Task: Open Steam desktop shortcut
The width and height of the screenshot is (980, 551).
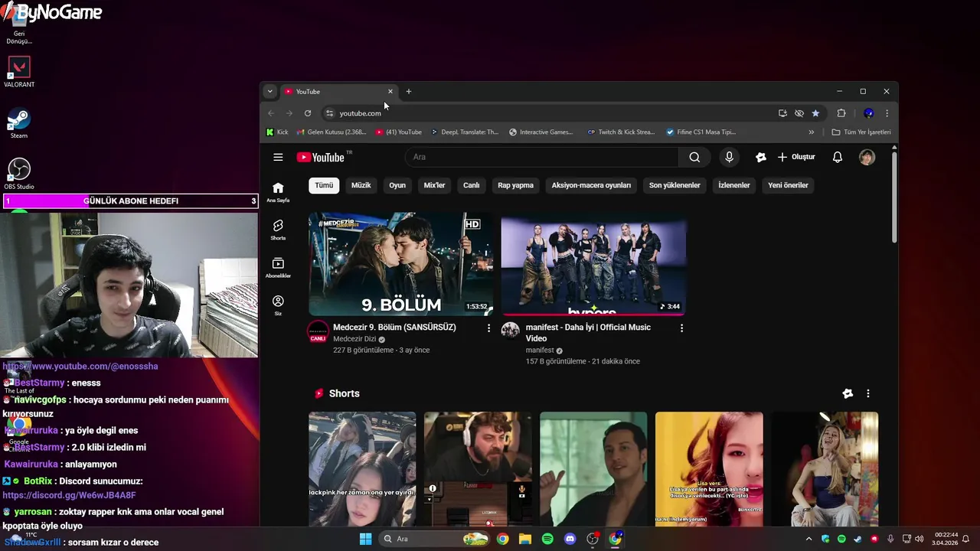Action: (18, 123)
